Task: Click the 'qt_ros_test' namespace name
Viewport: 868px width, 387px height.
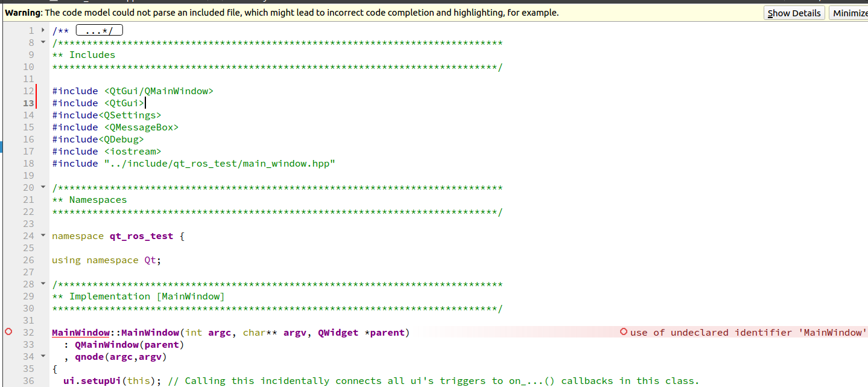Action: click(x=141, y=236)
